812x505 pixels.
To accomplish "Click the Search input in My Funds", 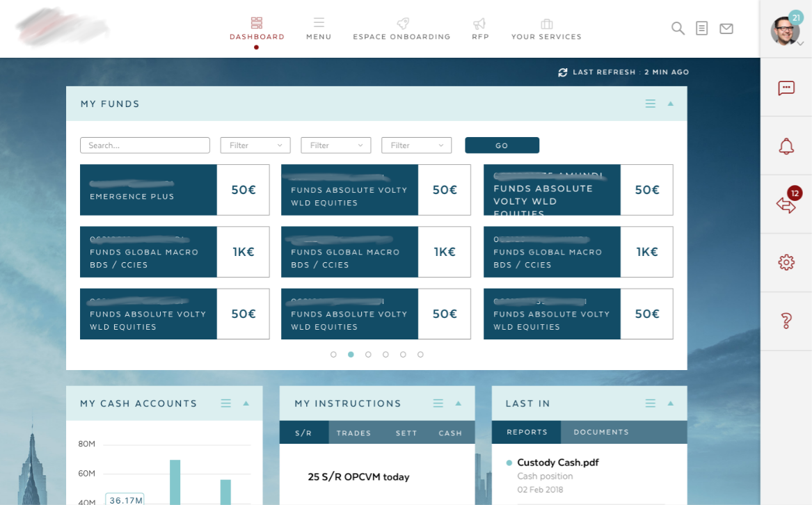I will [x=144, y=145].
